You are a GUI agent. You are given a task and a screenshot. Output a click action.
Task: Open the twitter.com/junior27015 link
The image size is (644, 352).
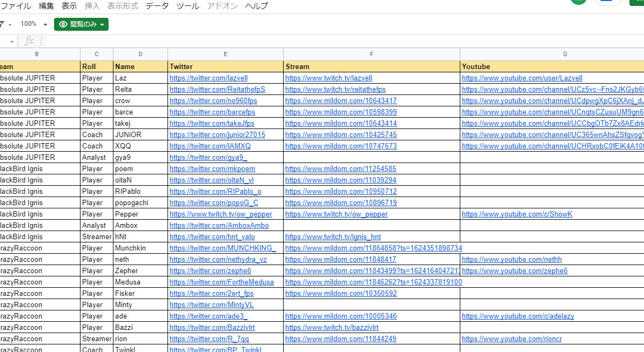click(217, 134)
